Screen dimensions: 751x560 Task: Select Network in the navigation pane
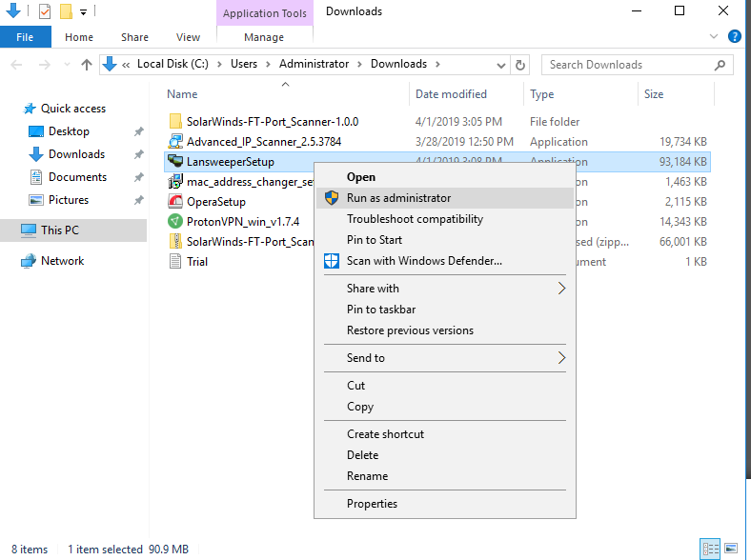click(62, 261)
